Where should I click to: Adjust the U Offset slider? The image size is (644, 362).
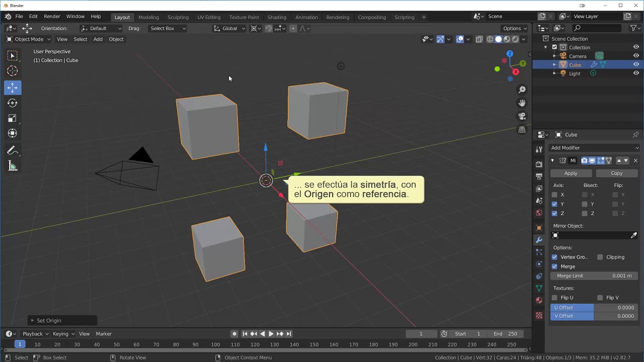594,308
